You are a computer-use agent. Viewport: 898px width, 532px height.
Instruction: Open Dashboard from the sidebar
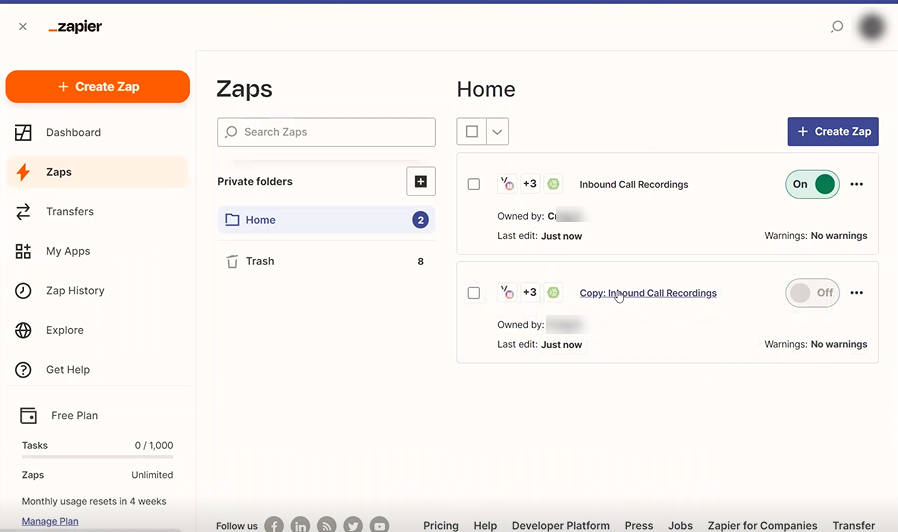(97, 132)
